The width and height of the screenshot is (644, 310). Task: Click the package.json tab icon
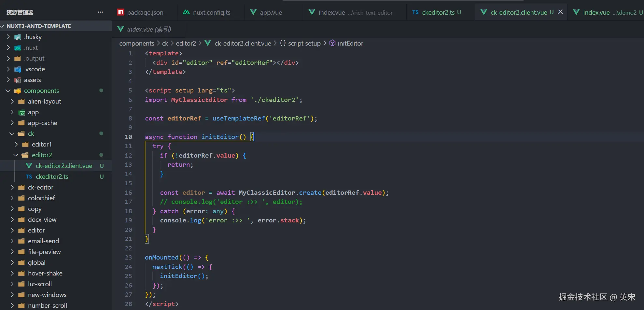pos(120,12)
